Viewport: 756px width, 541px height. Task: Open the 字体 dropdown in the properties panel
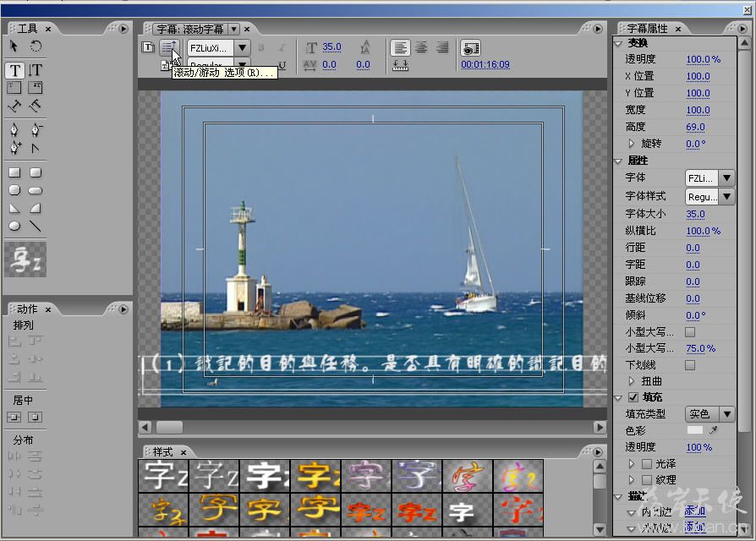coord(726,178)
